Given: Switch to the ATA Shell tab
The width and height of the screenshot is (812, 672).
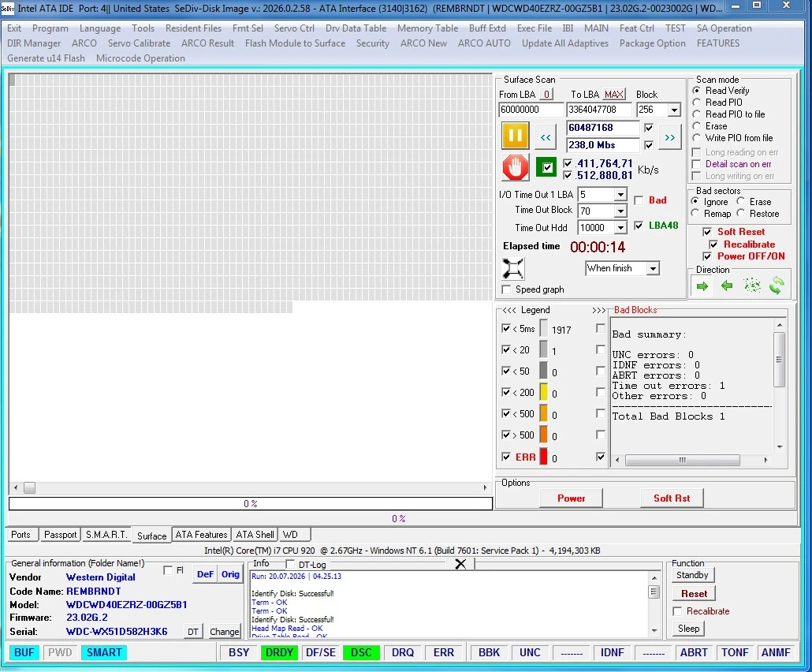Looking at the screenshot, I should point(255,535).
